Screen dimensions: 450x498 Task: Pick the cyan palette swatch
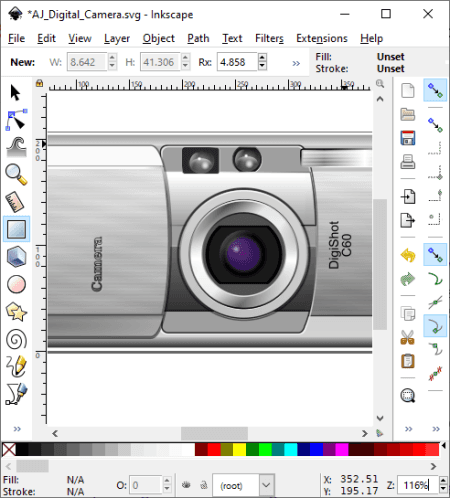[290, 449]
